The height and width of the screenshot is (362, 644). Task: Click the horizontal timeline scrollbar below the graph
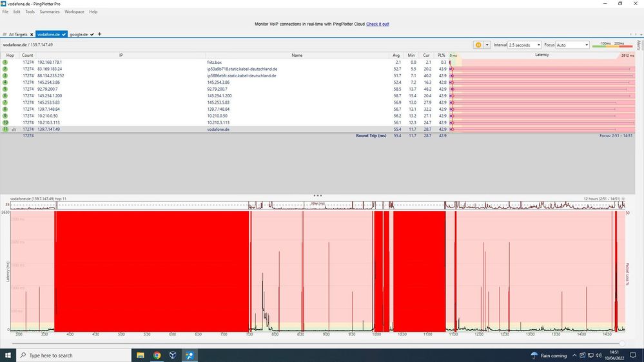click(317, 343)
